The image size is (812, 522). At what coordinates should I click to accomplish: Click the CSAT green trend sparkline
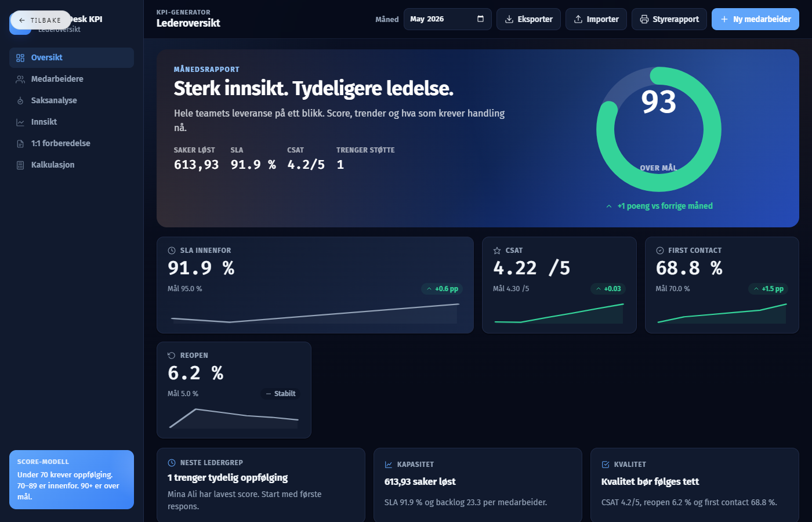[x=559, y=313]
